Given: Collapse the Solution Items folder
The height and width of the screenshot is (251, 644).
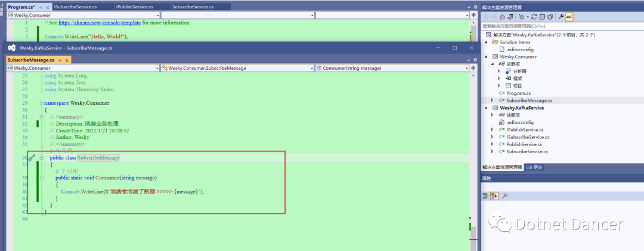Looking at the screenshot, I should [x=487, y=42].
